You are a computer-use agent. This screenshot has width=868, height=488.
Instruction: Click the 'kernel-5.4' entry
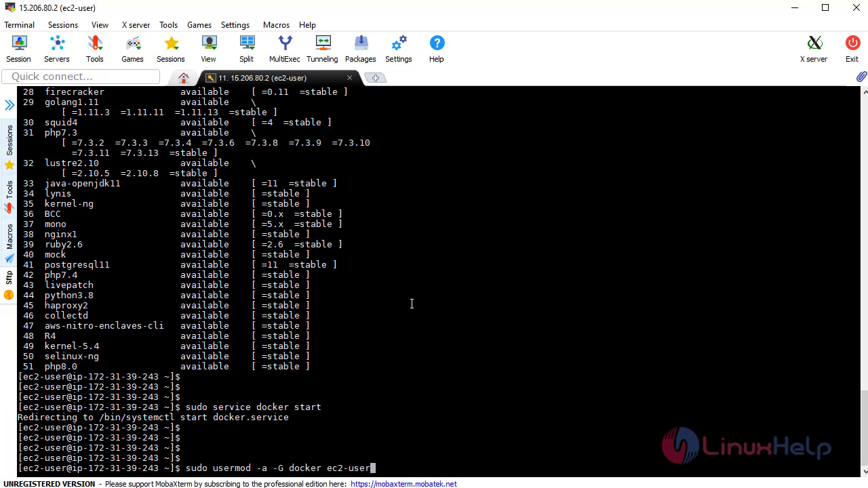point(71,346)
